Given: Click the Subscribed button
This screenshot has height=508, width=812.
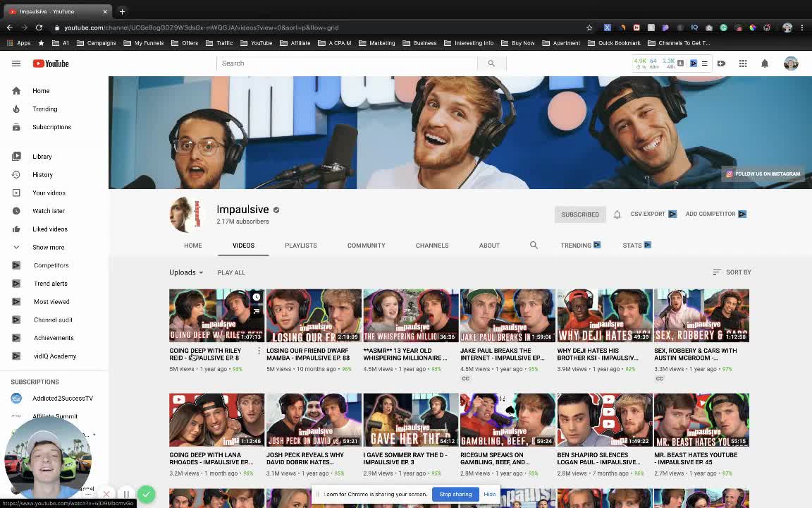Looking at the screenshot, I should (580, 214).
